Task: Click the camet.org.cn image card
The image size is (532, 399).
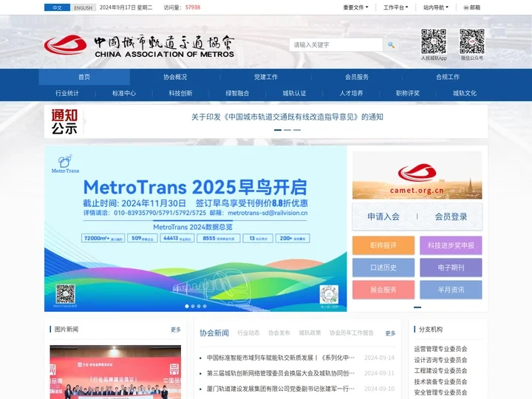Action: (x=417, y=175)
